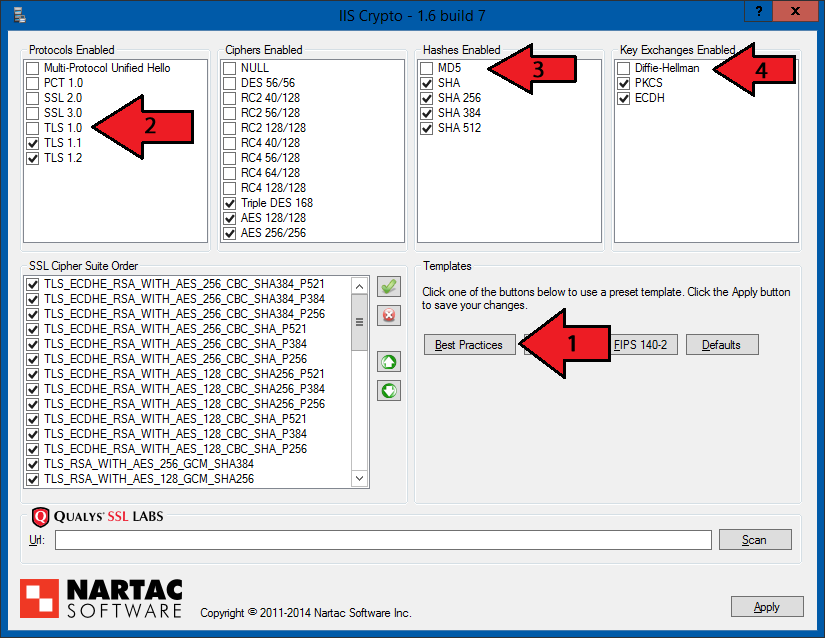Image resolution: width=825 pixels, height=638 pixels.
Task: Uncheck TLS_ECDHE_RSA_WITH_AES_256_CBC_SHA384_P521 suite
Action: coord(33,285)
